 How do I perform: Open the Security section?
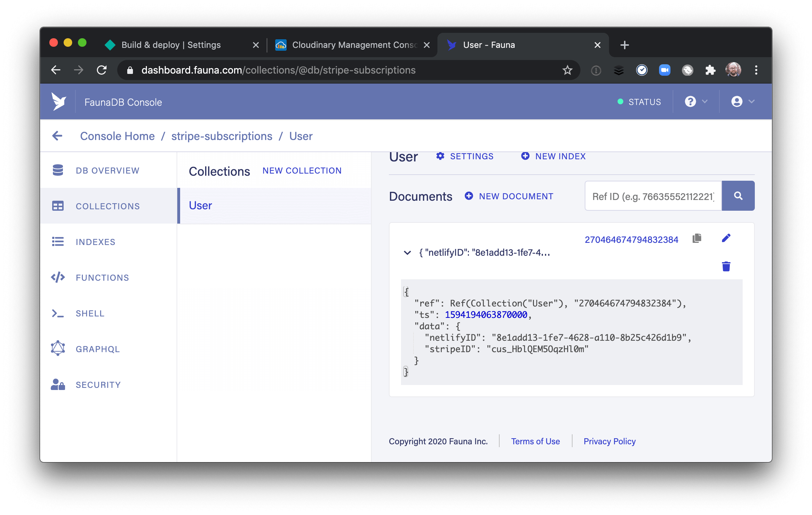[x=98, y=385]
